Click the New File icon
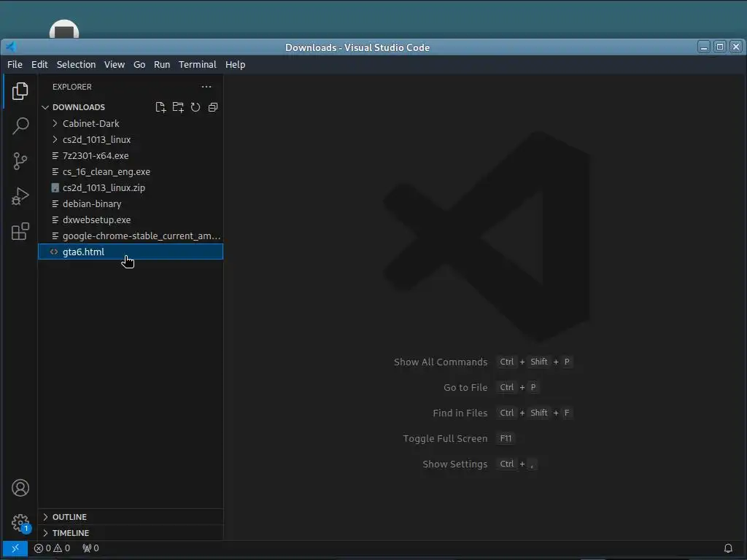The image size is (747, 560). click(160, 107)
